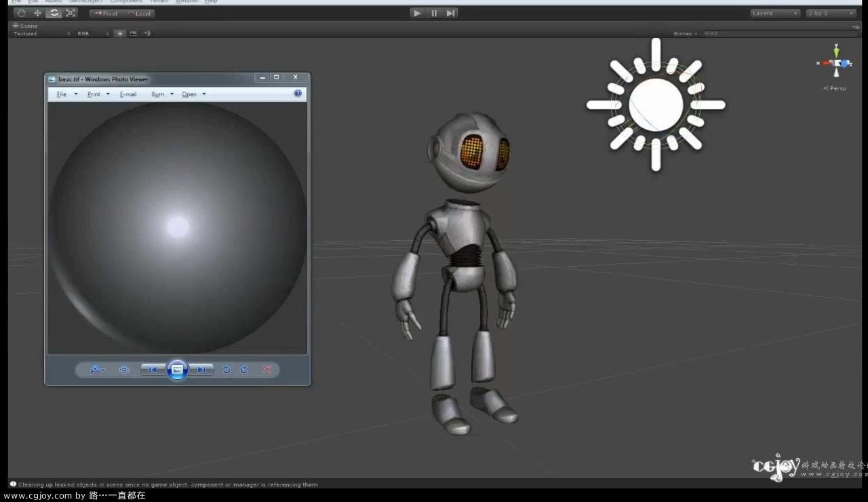The width and height of the screenshot is (868, 502).
Task: Click E-mail in Photo Viewer
Action: coord(128,94)
